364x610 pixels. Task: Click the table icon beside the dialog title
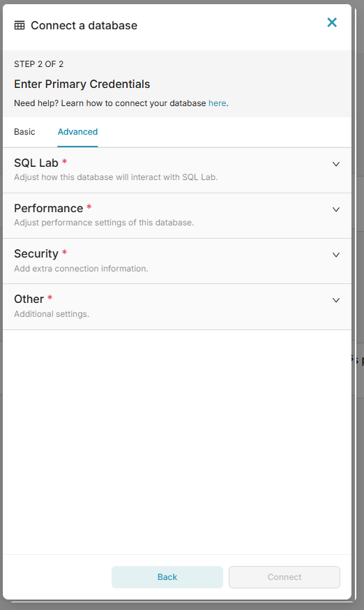(20, 26)
